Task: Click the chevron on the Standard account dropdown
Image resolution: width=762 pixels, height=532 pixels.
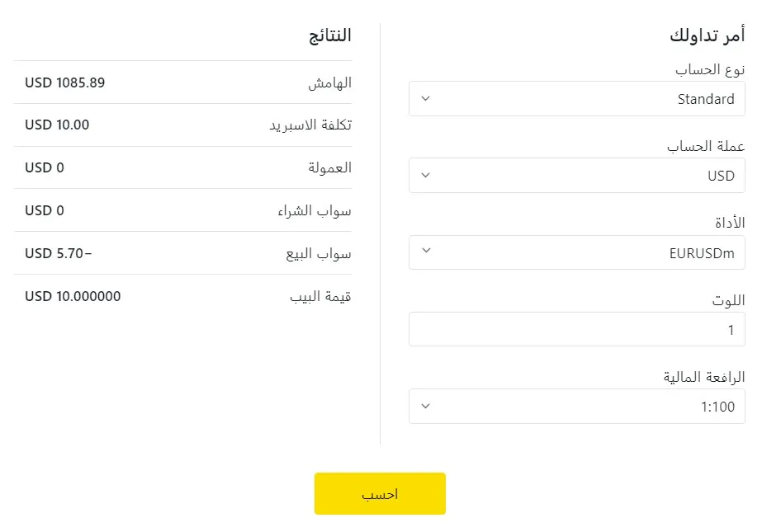Action: click(x=426, y=99)
